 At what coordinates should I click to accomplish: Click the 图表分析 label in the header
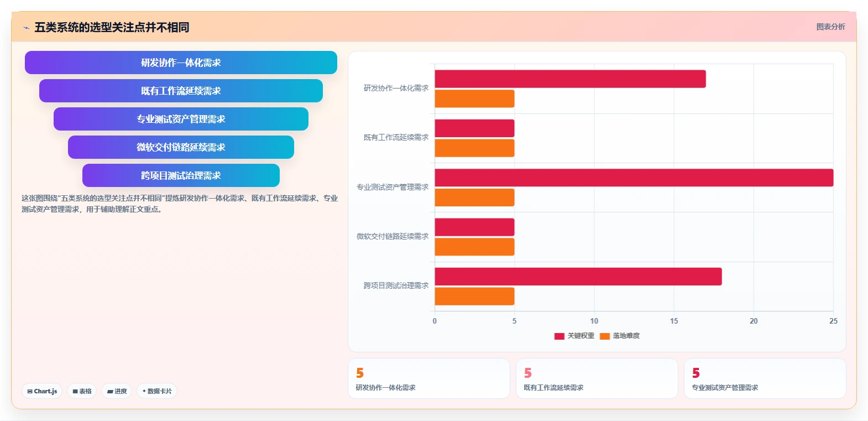[x=830, y=27]
